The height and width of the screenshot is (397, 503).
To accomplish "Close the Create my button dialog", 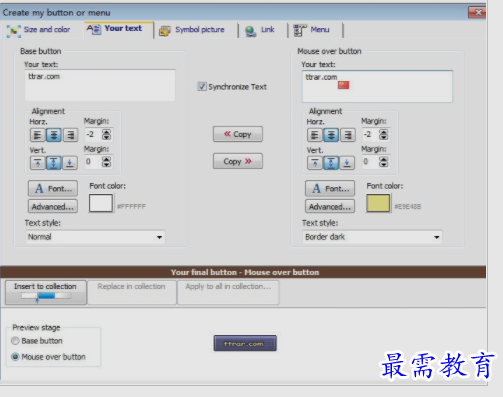I will (x=477, y=12).
